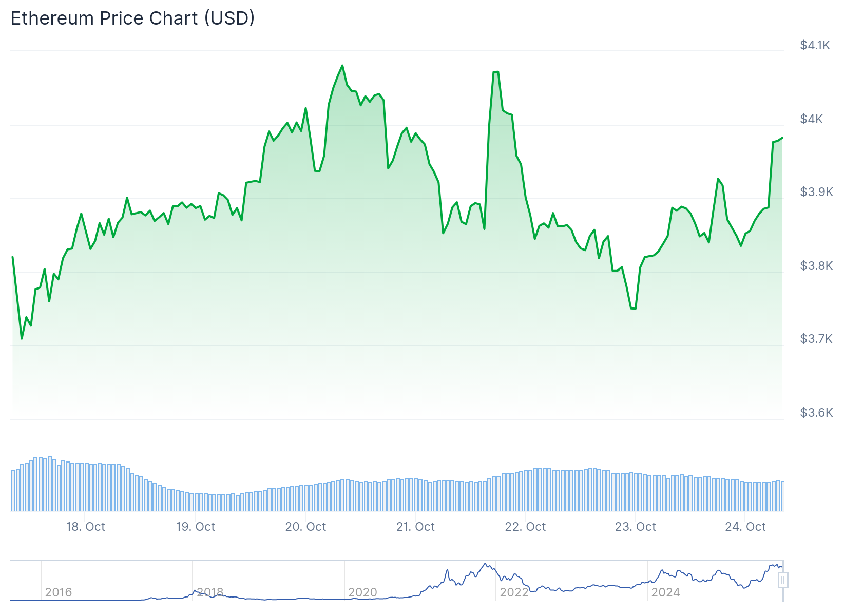Click the 2016 label in the navigator

click(59, 592)
